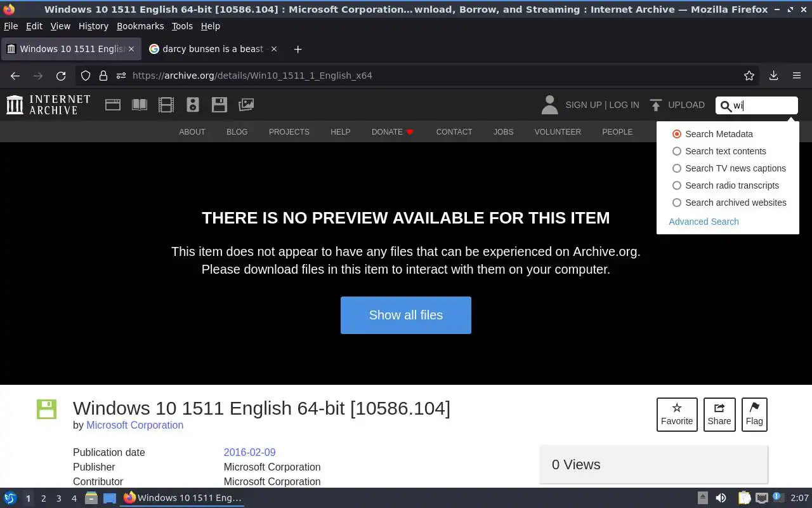Click the Microsoft Corporation author link
The width and height of the screenshot is (812, 508).
pyautogui.click(x=134, y=425)
